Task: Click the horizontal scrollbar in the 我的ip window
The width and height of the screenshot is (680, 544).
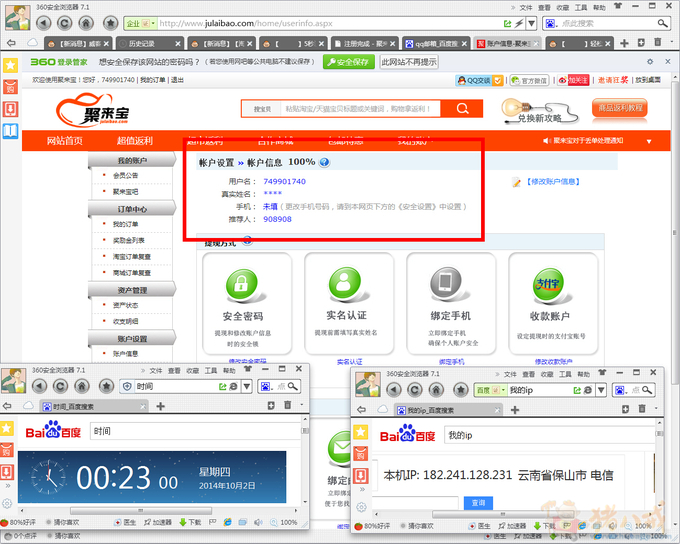Action: point(503,514)
